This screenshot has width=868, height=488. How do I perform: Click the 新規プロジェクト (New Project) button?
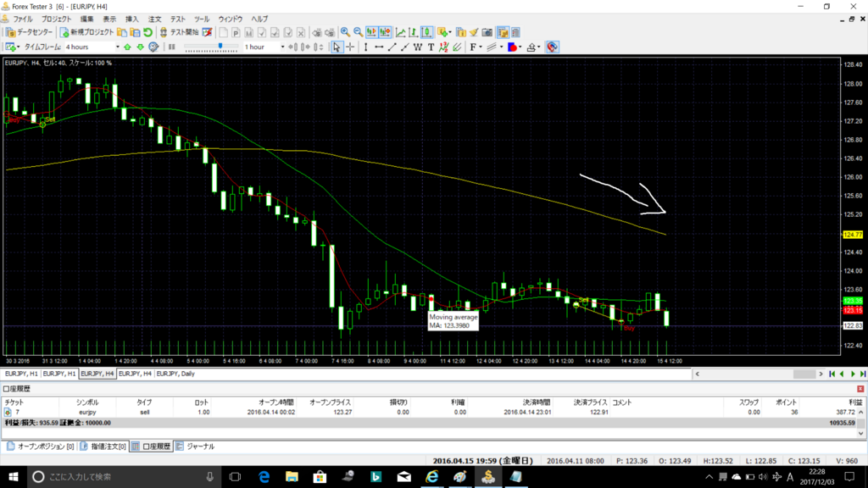click(86, 32)
